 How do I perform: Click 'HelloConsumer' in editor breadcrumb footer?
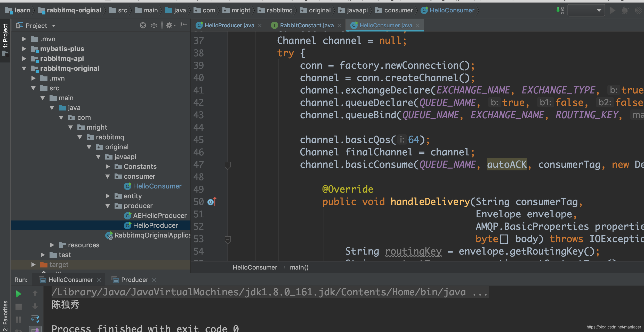point(255,267)
